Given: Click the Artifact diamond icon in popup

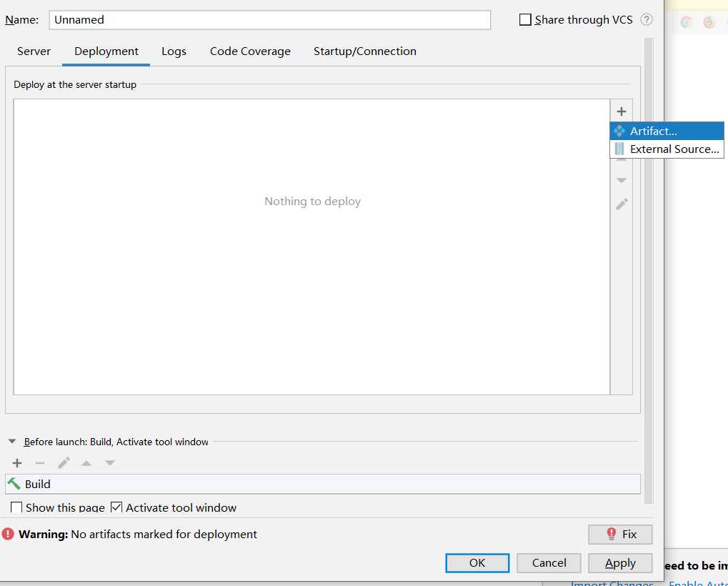Looking at the screenshot, I should tap(619, 131).
